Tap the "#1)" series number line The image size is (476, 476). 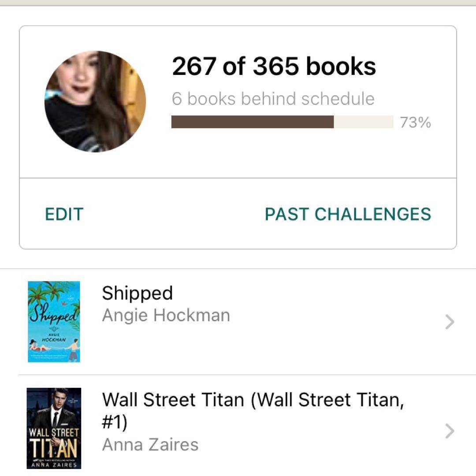click(x=115, y=422)
